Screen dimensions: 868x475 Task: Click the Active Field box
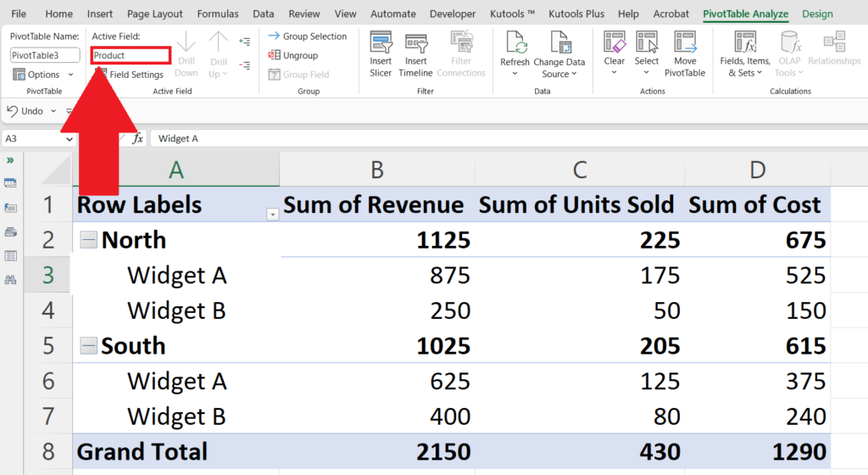pyautogui.click(x=131, y=55)
